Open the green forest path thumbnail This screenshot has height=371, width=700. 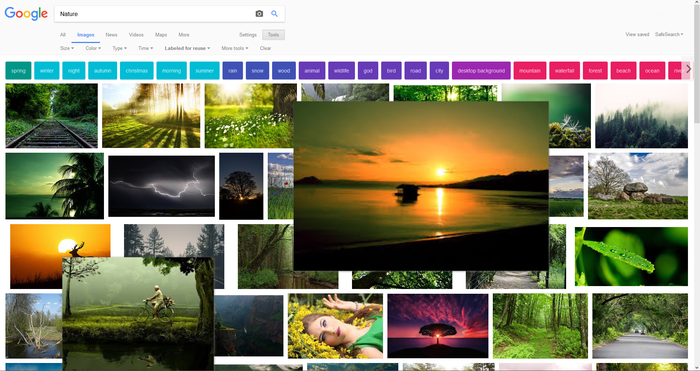(540, 325)
